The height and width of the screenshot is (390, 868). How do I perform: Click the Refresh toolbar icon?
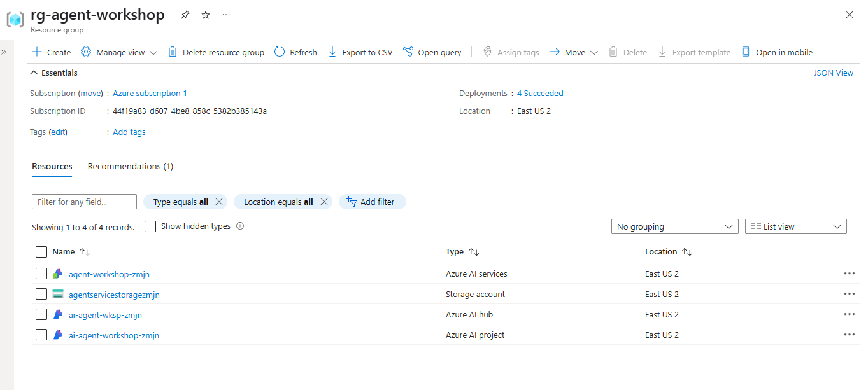[x=280, y=52]
